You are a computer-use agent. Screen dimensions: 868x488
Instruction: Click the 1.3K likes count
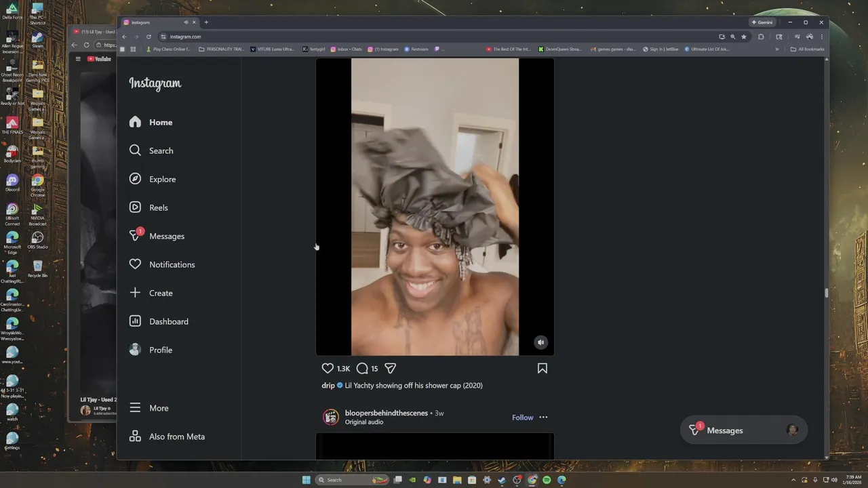(x=343, y=369)
